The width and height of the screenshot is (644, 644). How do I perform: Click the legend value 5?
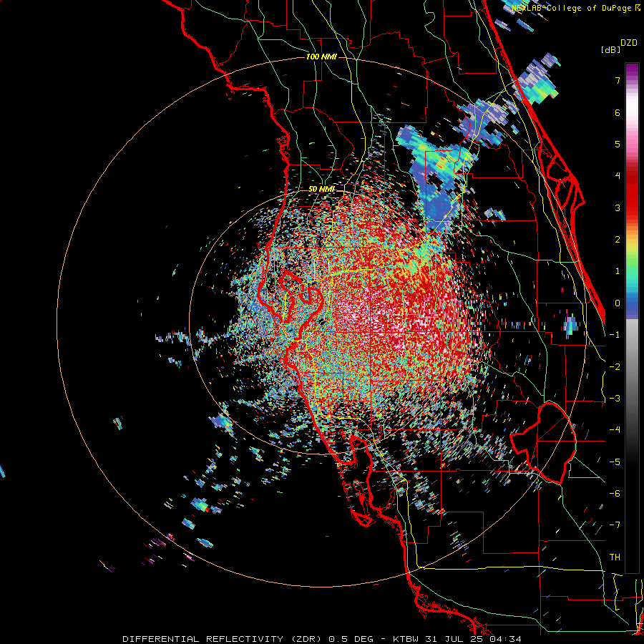click(x=618, y=144)
